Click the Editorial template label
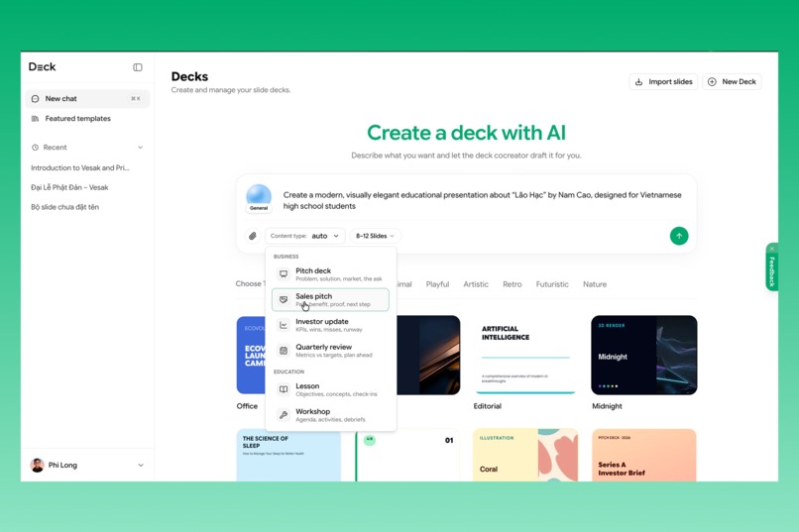Image resolution: width=799 pixels, height=532 pixels. tap(487, 406)
